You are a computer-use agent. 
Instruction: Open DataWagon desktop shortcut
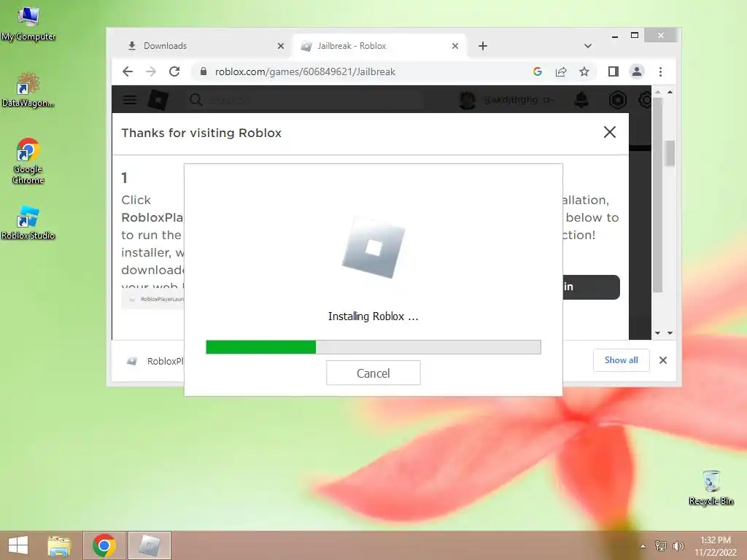click(x=28, y=90)
